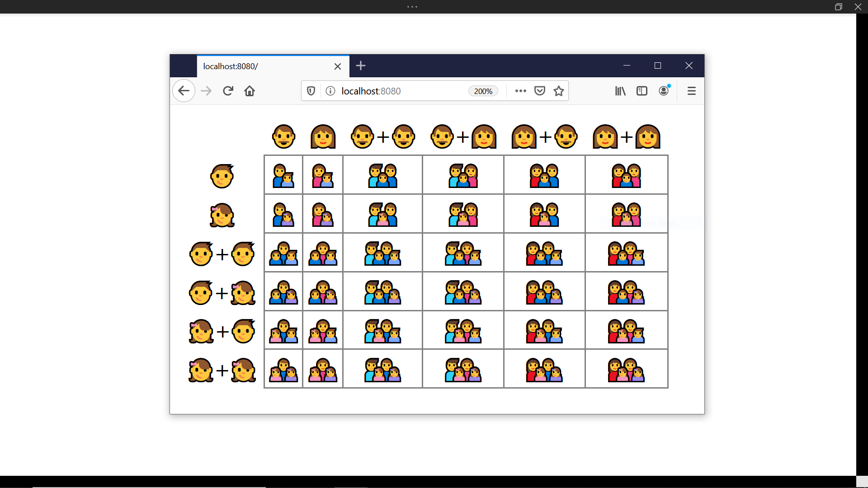The image size is (868, 488).
Task: Toggle the sidebar view
Action: click(642, 91)
